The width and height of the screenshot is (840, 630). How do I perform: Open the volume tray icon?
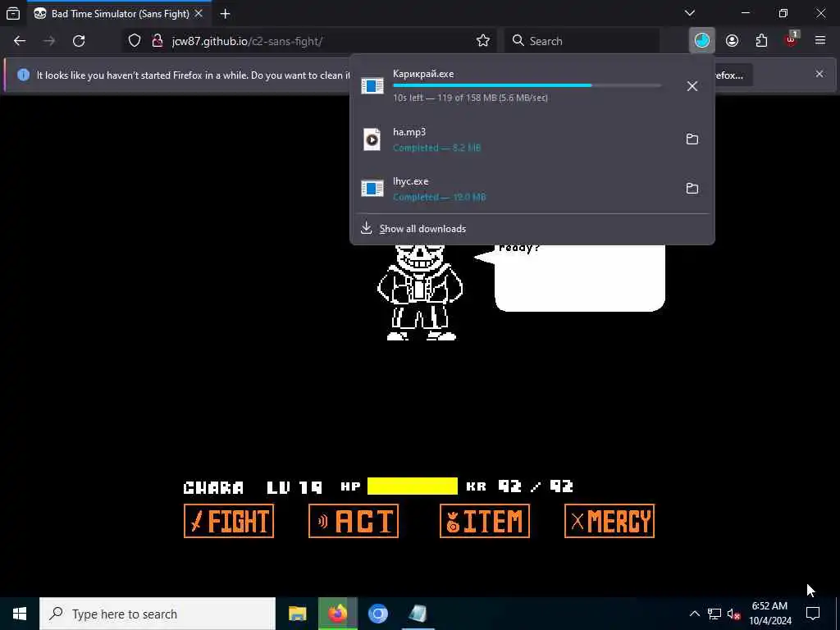point(733,614)
